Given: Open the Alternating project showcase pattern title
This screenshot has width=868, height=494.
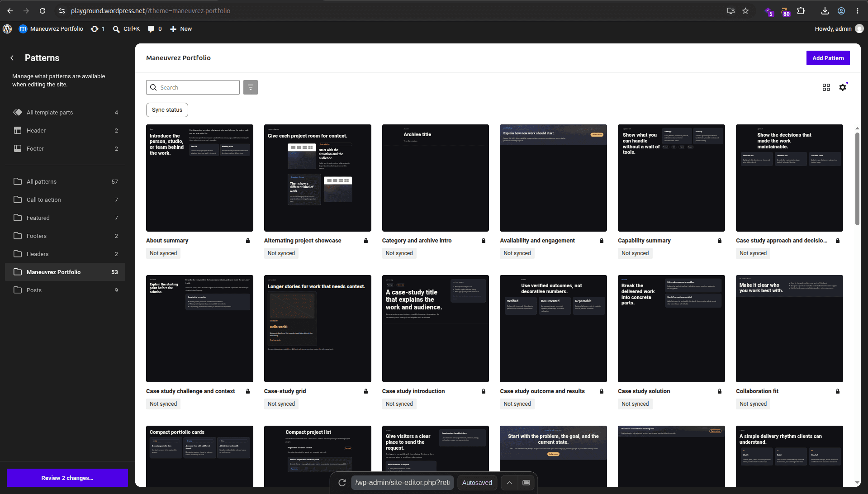Looking at the screenshot, I should (x=303, y=241).
